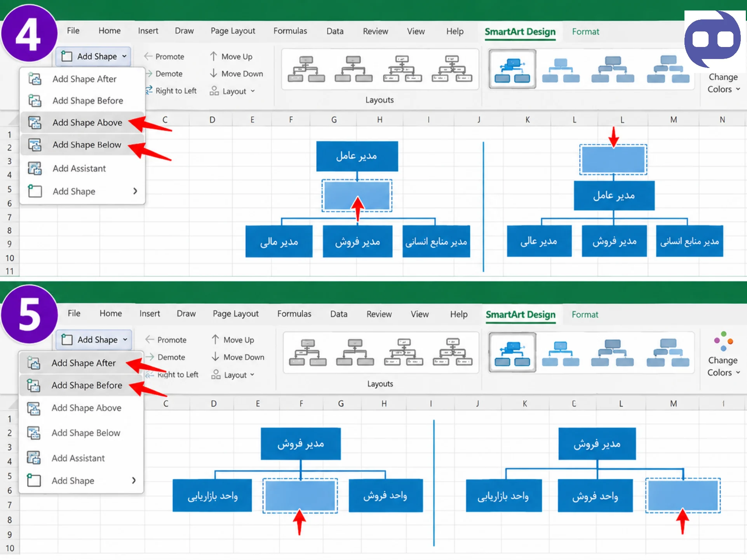Select the مدیر عالی shape
Viewport: 747px width, 560px height.
tap(539, 241)
